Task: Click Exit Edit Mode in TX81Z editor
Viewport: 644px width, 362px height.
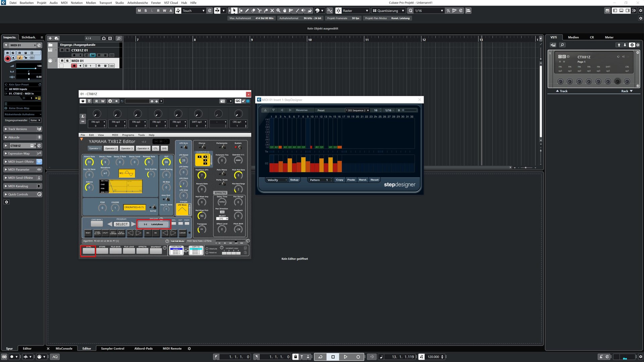Action: pos(177,241)
